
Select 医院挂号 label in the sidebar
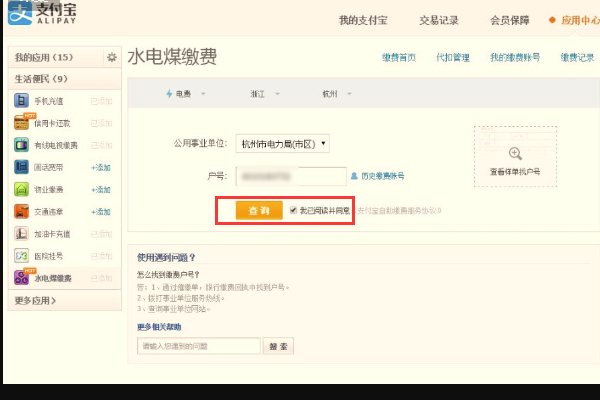click(x=49, y=256)
